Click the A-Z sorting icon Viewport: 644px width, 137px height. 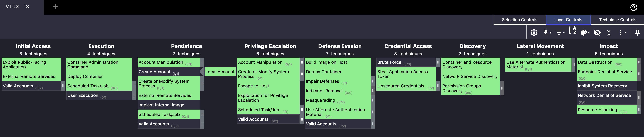(572, 31)
